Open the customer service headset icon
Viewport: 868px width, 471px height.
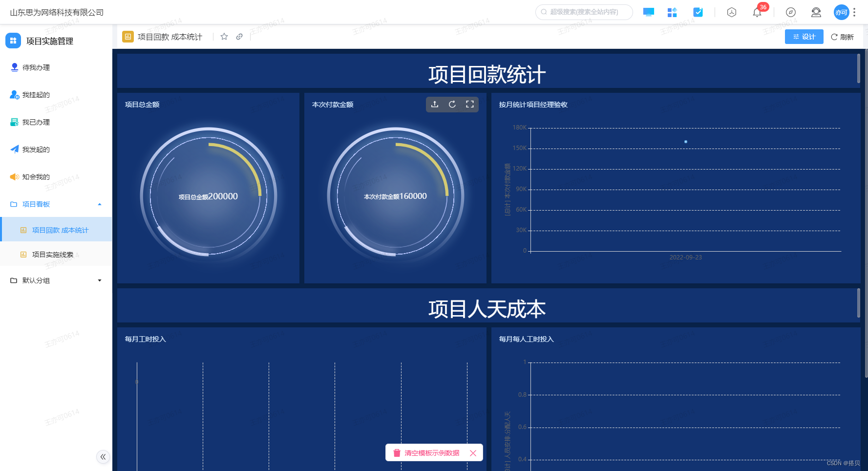click(816, 12)
